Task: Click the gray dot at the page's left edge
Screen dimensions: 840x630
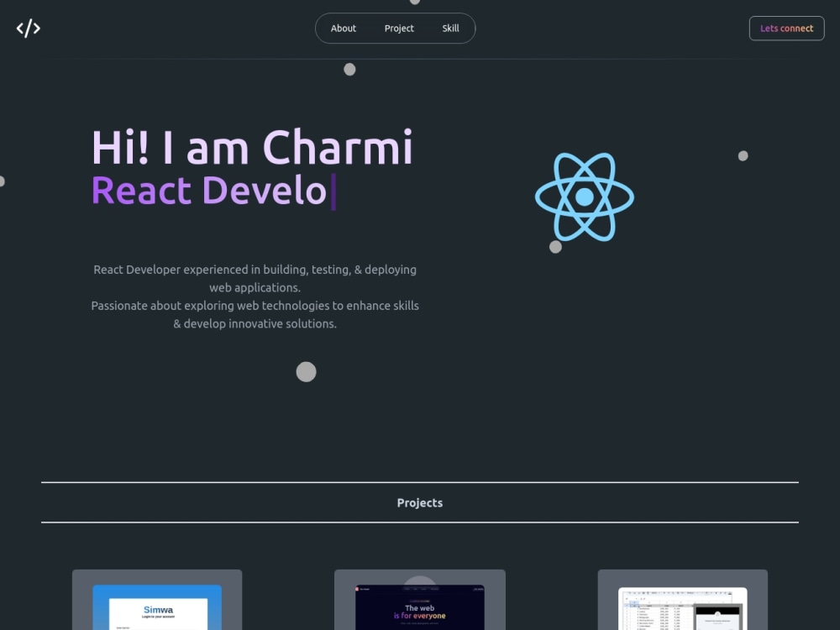Action: tap(2, 180)
